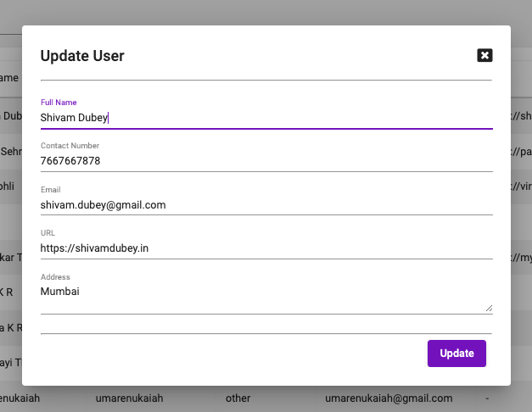Click the divider line below the dialog title
Viewport: 532px width, 412px height.
click(x=266, y=80)
